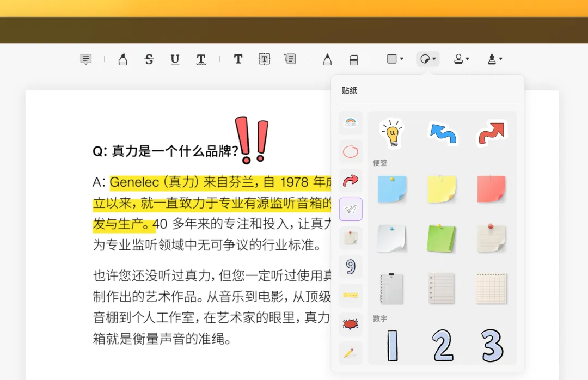The width and height of the screenshot is (588, 380).
Task: Insert the white sticky note
Action: pos(391,238)
